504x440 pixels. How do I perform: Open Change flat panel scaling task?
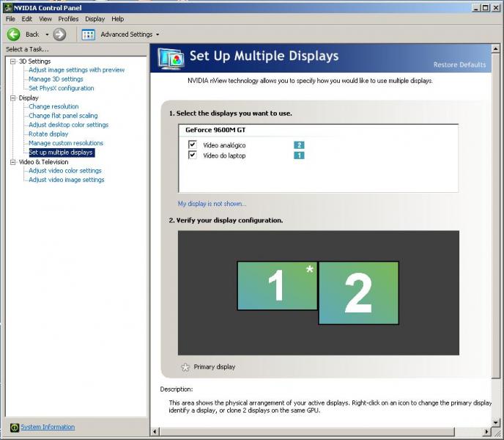63,116
